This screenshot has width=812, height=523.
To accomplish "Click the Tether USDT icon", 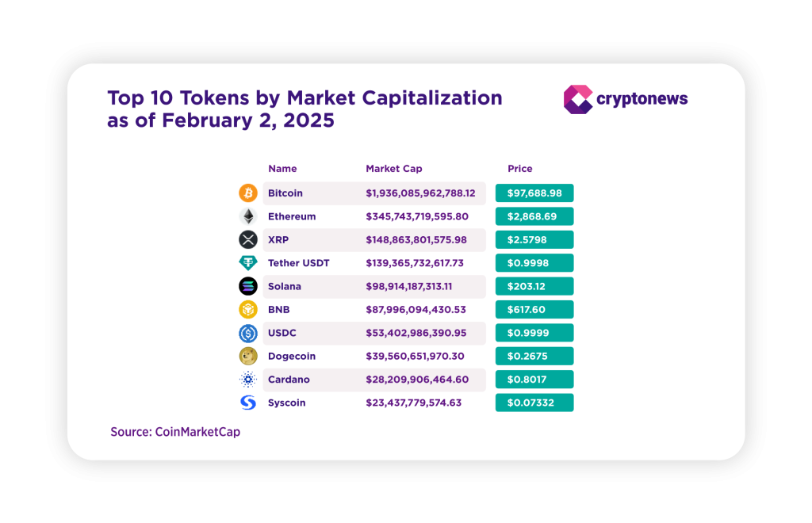I will click(x=248, y=263).
